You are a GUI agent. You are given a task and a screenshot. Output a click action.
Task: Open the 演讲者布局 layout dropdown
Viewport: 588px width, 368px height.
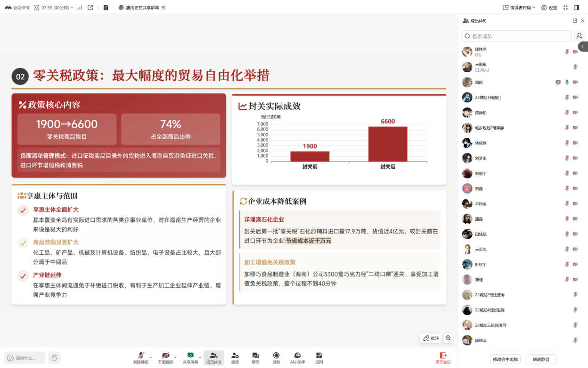coord(519,8)
